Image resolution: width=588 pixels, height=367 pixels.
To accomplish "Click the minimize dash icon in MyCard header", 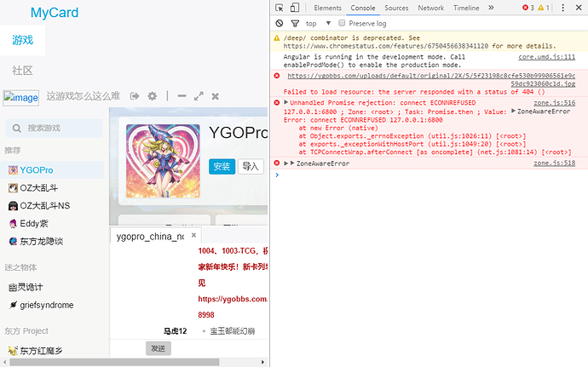I will [x=182, y=96].
